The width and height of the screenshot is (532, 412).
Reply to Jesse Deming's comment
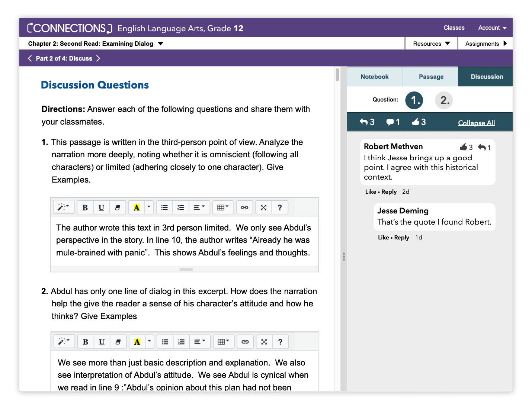(402, 238)
